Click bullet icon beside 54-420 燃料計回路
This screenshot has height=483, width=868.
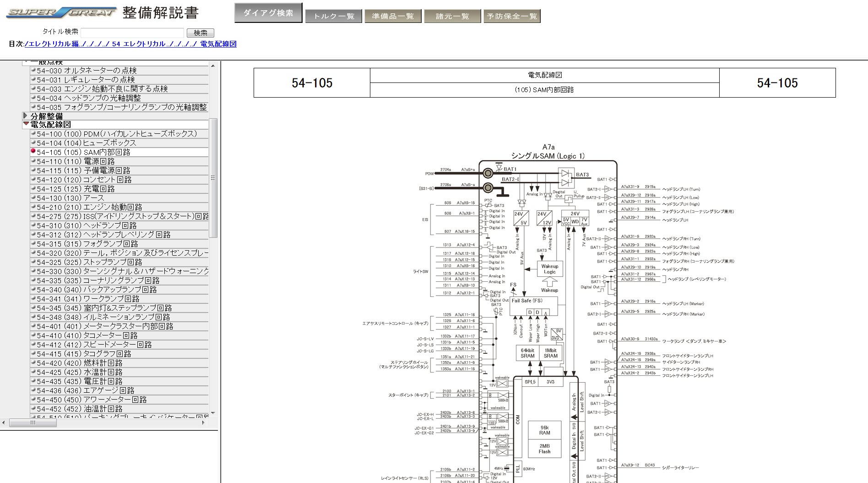pyautogui.click(x=33, y=362)
